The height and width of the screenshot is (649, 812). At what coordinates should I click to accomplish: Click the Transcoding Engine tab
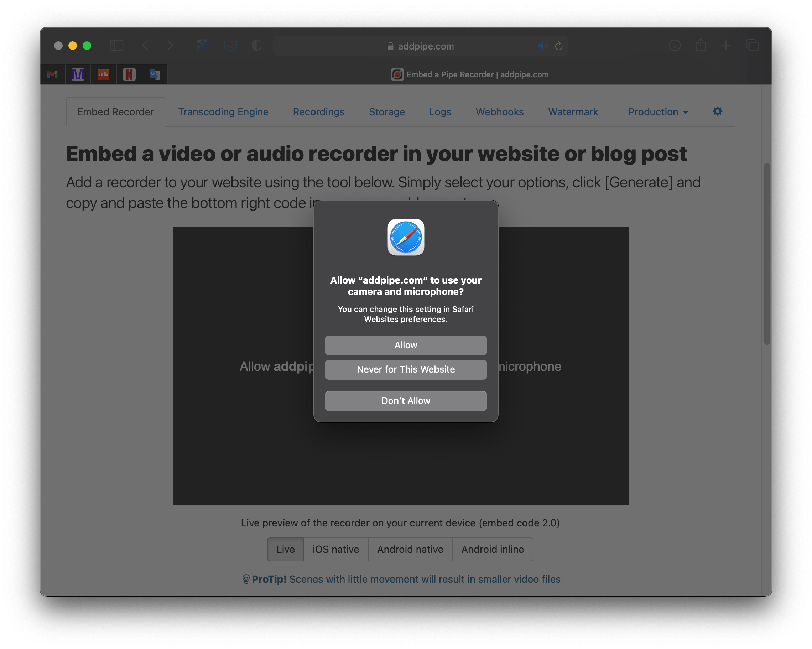pos(223,111)
